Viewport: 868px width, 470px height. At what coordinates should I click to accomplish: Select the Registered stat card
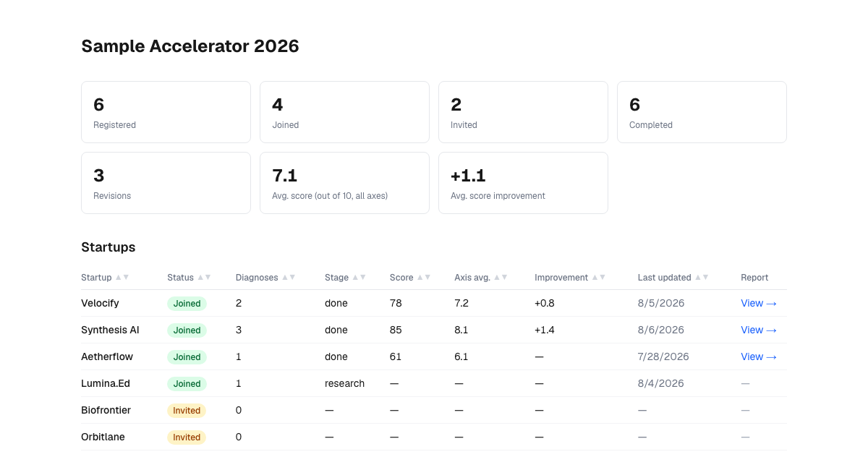pyautogui.click(x=166, y=112)
